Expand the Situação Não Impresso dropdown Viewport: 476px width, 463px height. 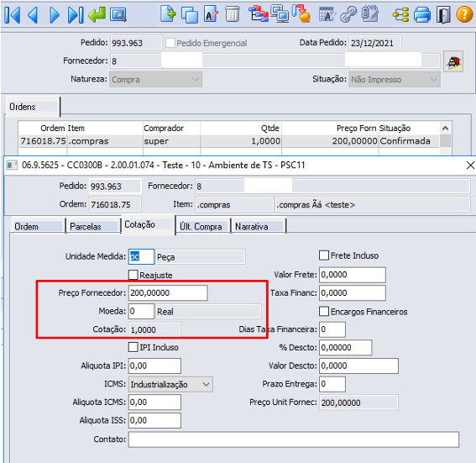click(395, 80)
